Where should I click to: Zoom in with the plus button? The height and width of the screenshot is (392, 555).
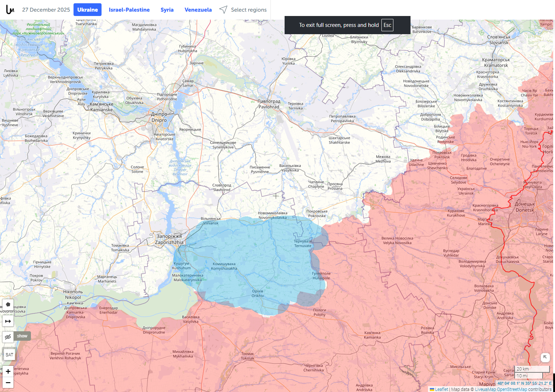[x=8, y=371]
